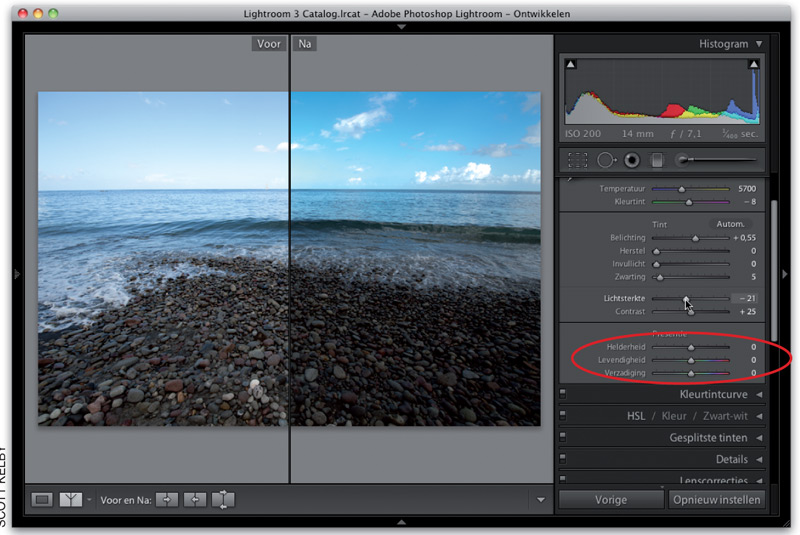Open the HSL tab
This screenshot has height=535, width=800.
pyautogui.click(x=636, y=416)
